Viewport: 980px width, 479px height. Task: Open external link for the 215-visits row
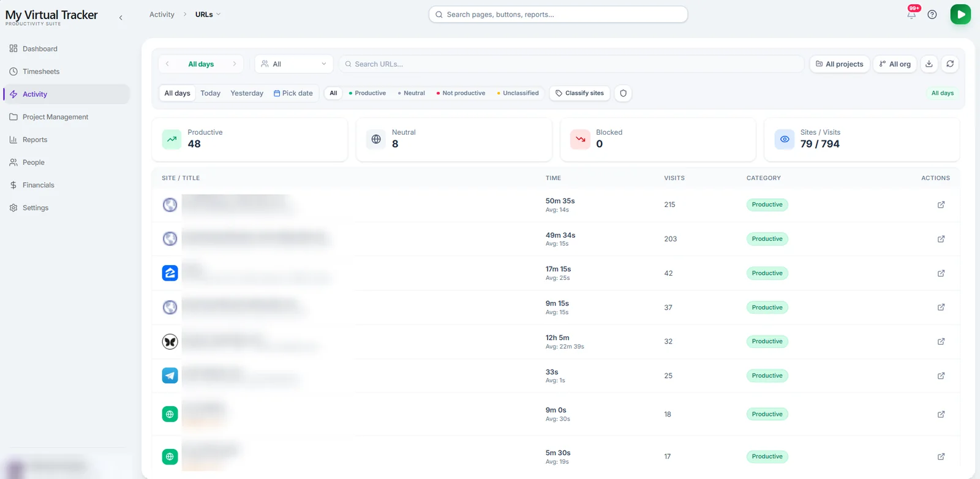[941, 205]
